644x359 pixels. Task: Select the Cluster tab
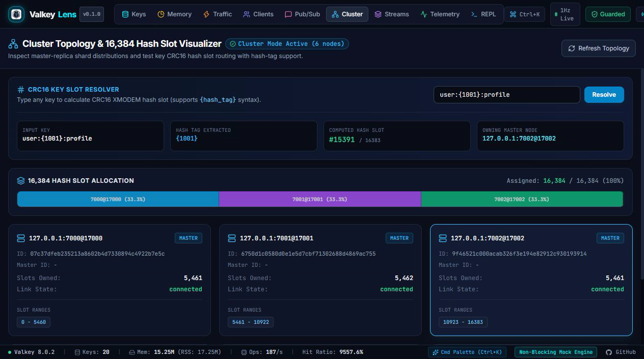point(347,14)
